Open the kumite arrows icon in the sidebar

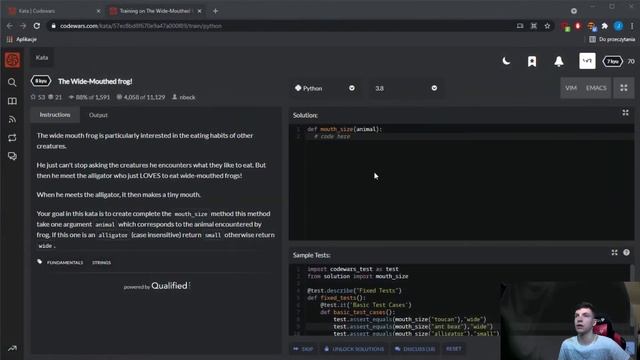coord(12,138)
